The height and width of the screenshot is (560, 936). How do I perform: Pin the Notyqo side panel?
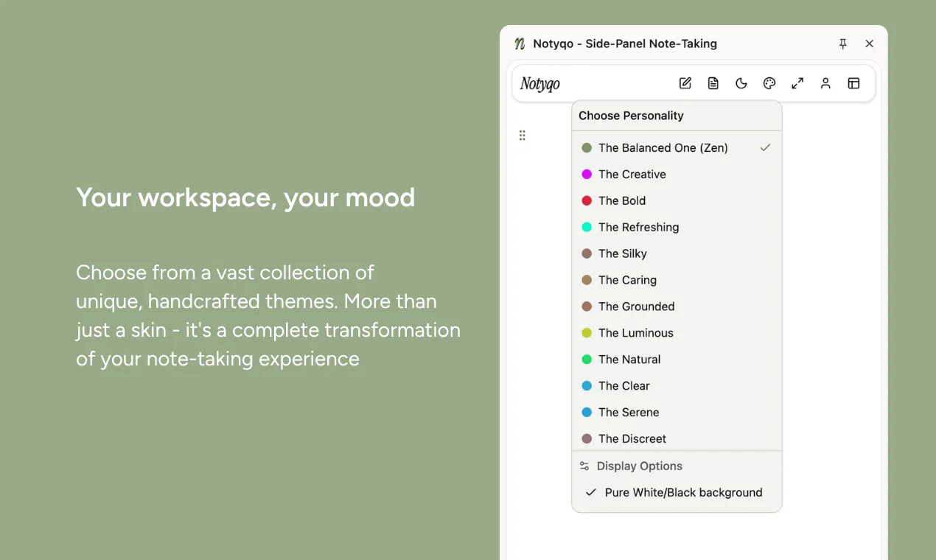click(843, 43)
